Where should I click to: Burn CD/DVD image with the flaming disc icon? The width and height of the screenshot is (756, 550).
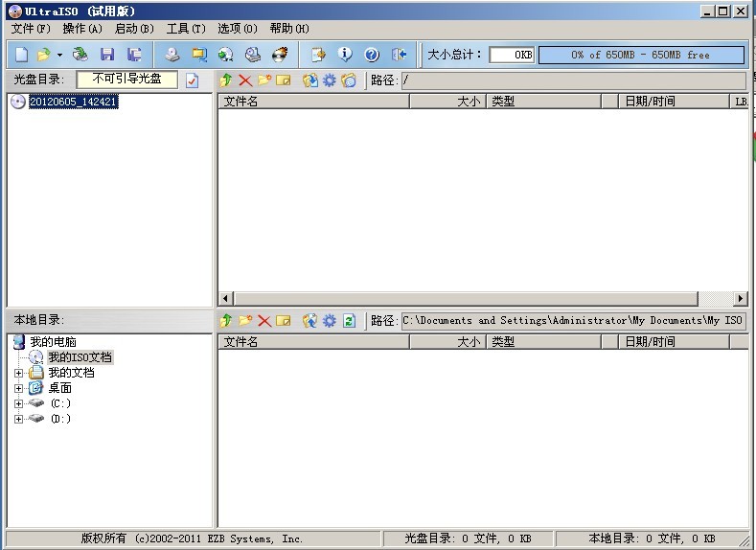tap(280, 55)
